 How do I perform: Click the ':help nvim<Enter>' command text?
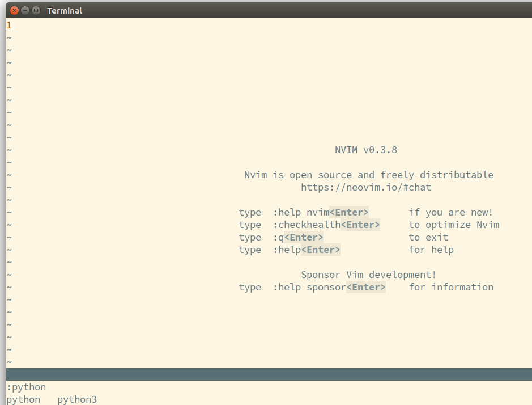click(321, 213)
